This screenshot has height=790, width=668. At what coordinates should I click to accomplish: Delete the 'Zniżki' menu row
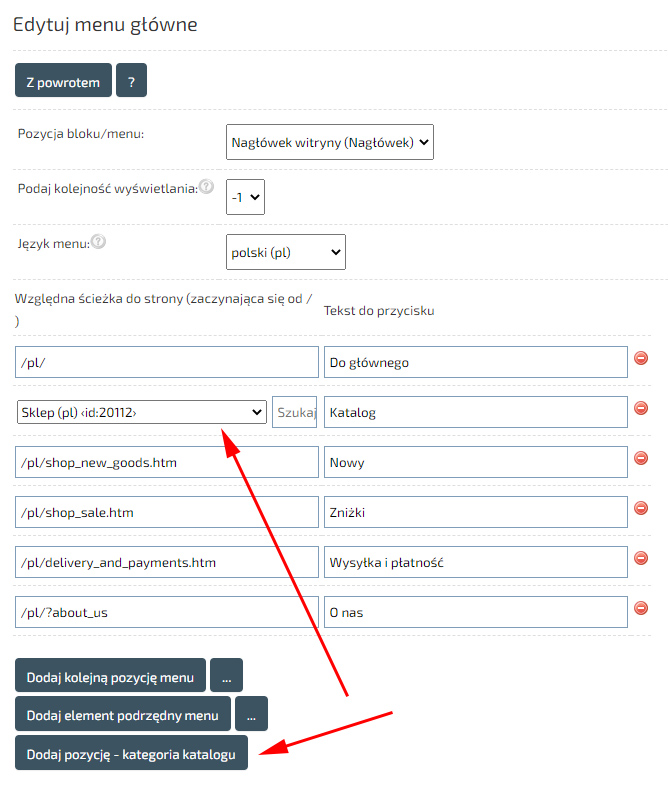(642, 508)
